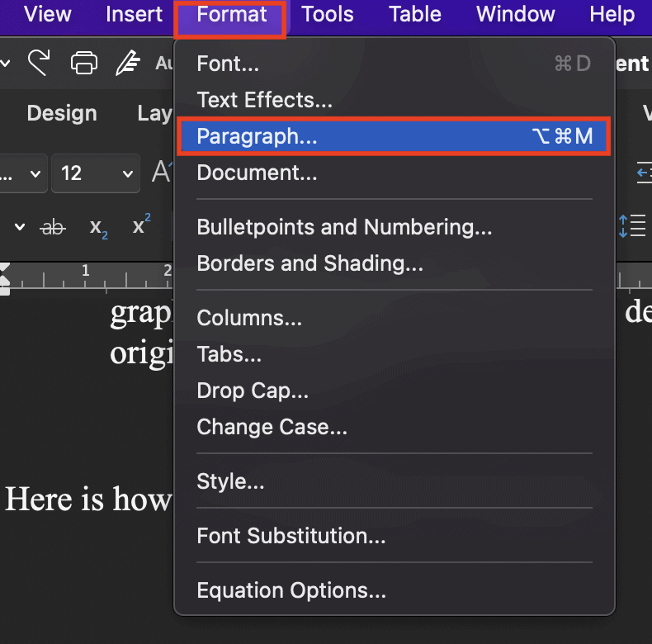Open the Insert menu
Screen dimensions: 652x644
(x=134, y=14)
